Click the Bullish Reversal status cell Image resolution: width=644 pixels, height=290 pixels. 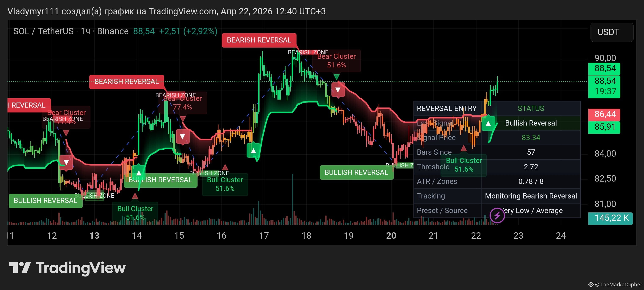[531, 123]
